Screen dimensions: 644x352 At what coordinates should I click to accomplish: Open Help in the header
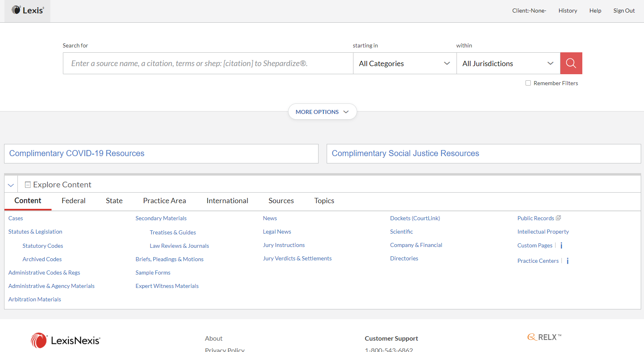click(595, 11)
